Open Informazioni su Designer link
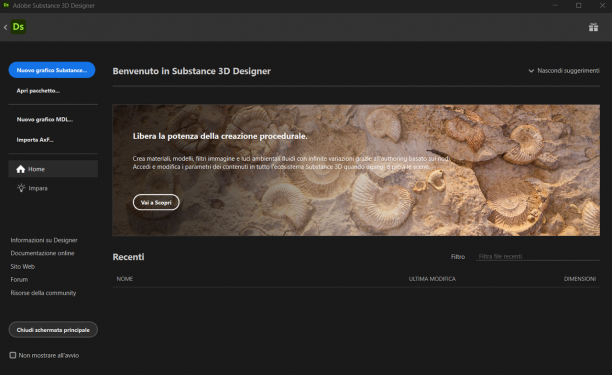This screenshot has height=375, width=612. 44,240
